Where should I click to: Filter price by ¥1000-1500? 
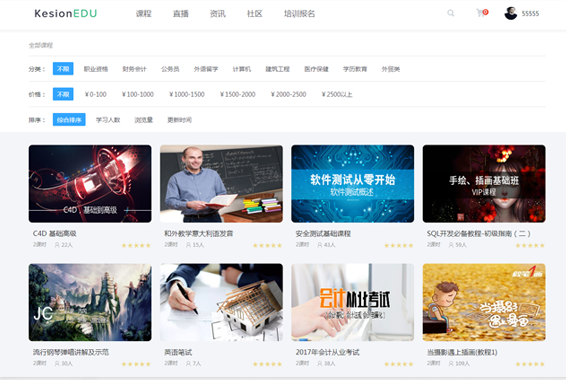pos(187,95)
